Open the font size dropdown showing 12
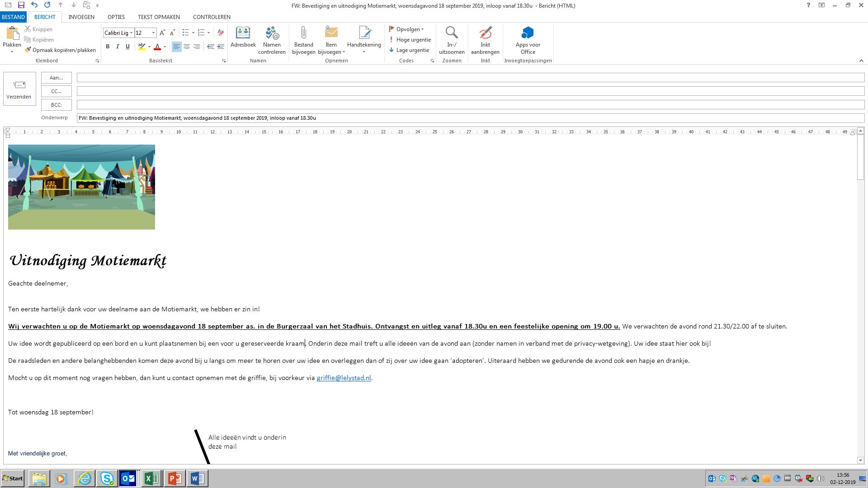 [154, 33]
